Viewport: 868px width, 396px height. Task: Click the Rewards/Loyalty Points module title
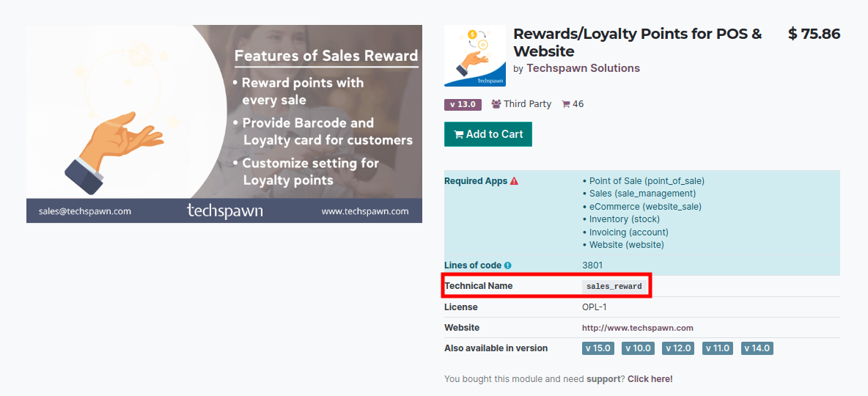click(x=637, y=43)
